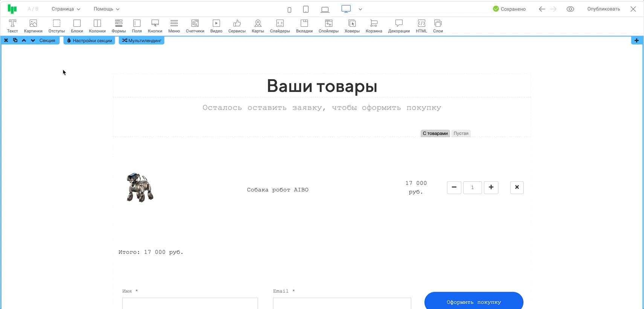The height and width of the screenshot is (309, 644).
Task: Click the Сохранено status
Action: 509,9
